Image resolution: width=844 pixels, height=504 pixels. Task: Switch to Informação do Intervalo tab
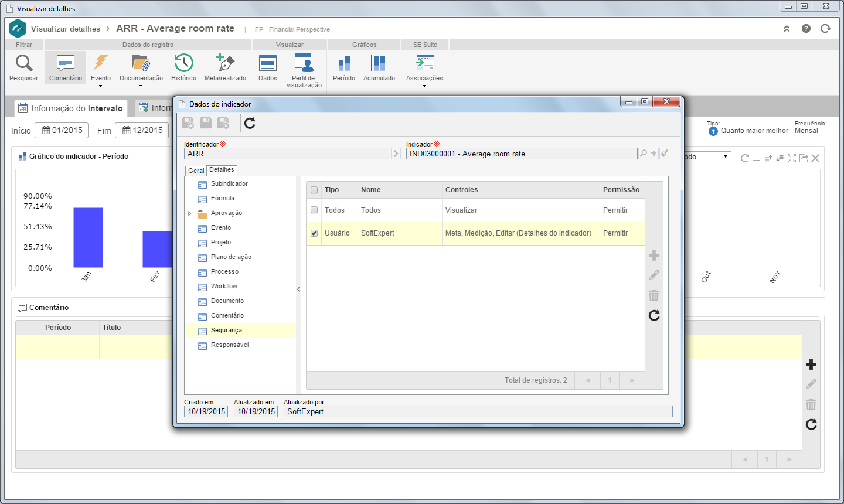[71, 108]
